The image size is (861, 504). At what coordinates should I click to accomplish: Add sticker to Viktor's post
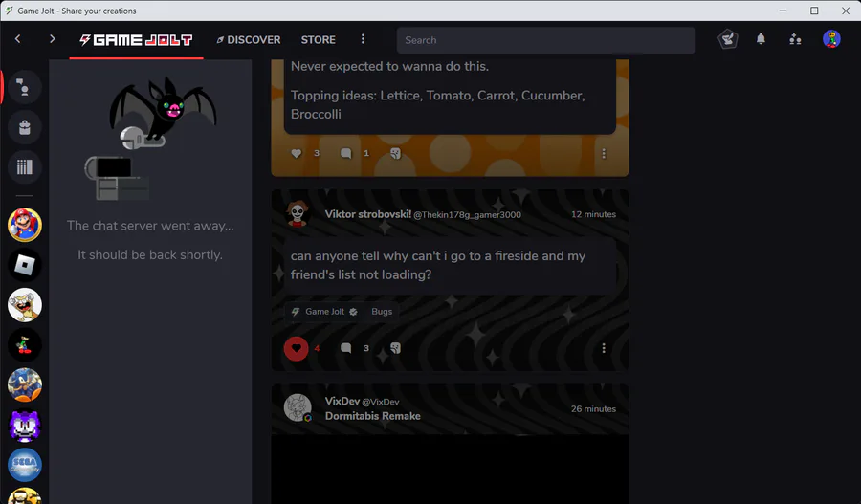[395, 348]
